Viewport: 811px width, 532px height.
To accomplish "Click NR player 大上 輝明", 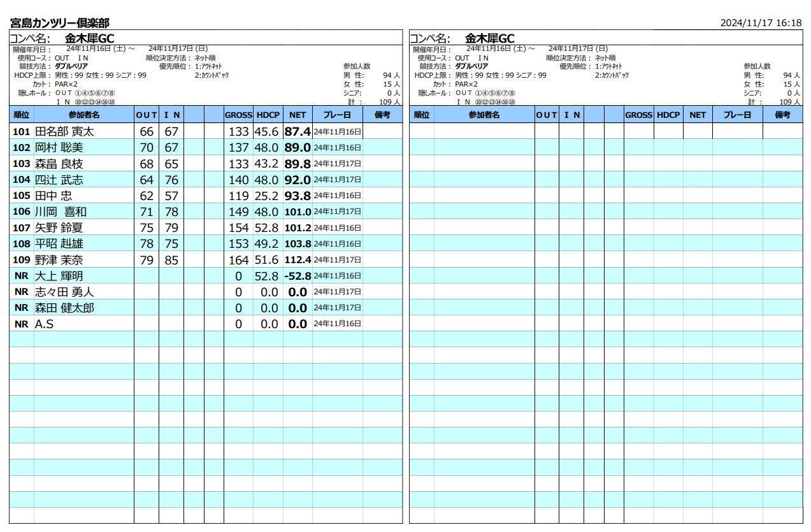I will click(x=59, y=276).
